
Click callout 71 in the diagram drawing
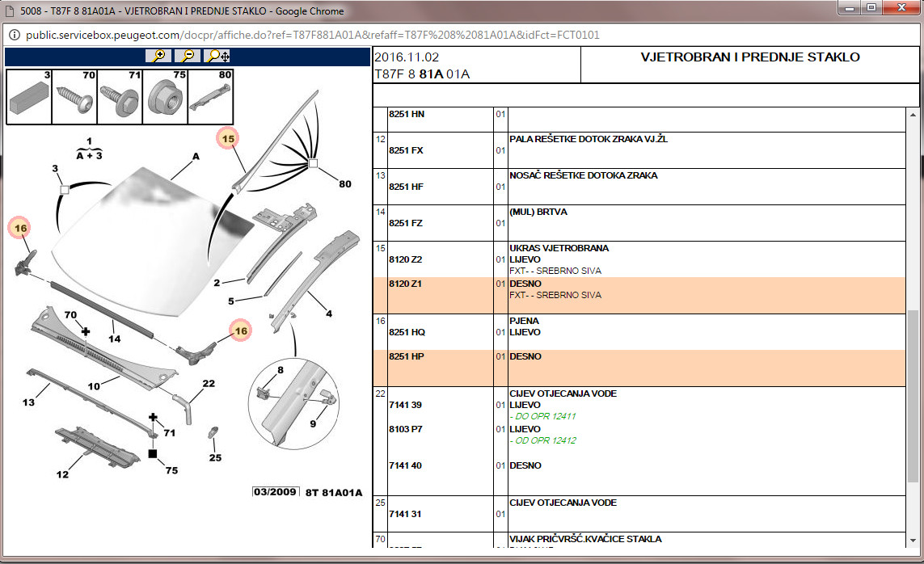click(170, 433)
